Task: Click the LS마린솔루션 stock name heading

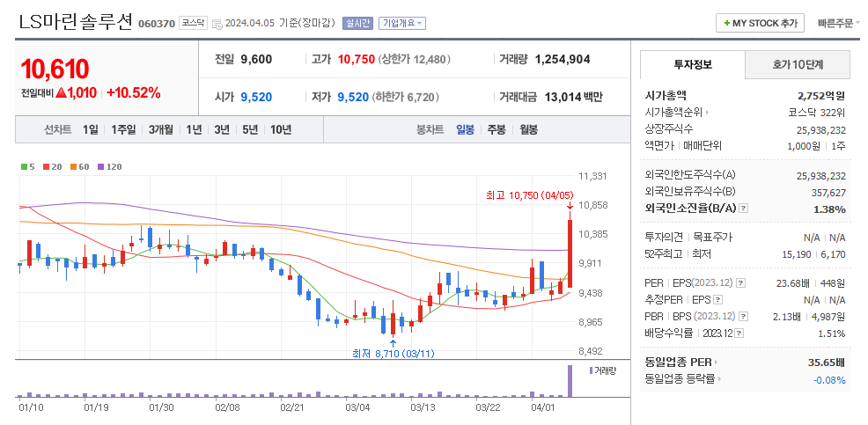Action: pos(76,22)
